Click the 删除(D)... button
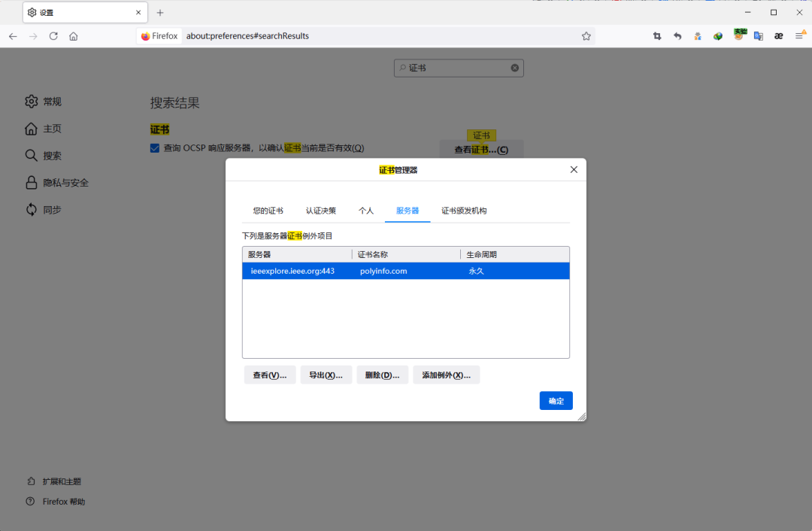Screen dimensions: 812x531 point(382,375)
